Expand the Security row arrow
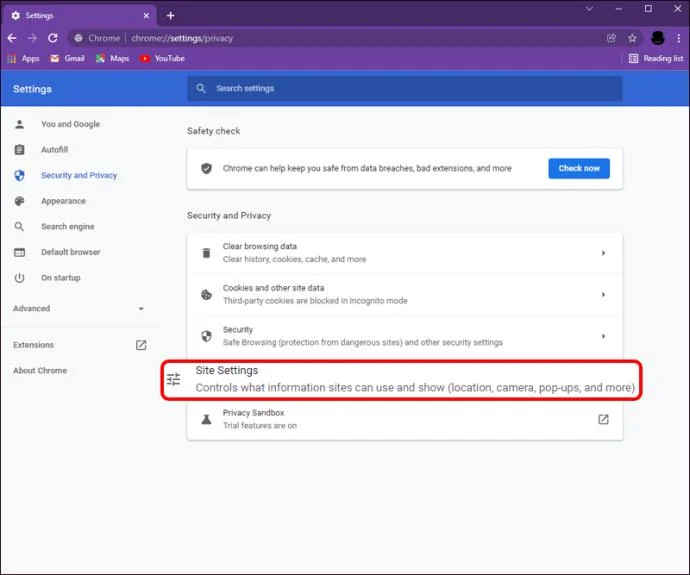690x575 pixels. click(603, 336)
